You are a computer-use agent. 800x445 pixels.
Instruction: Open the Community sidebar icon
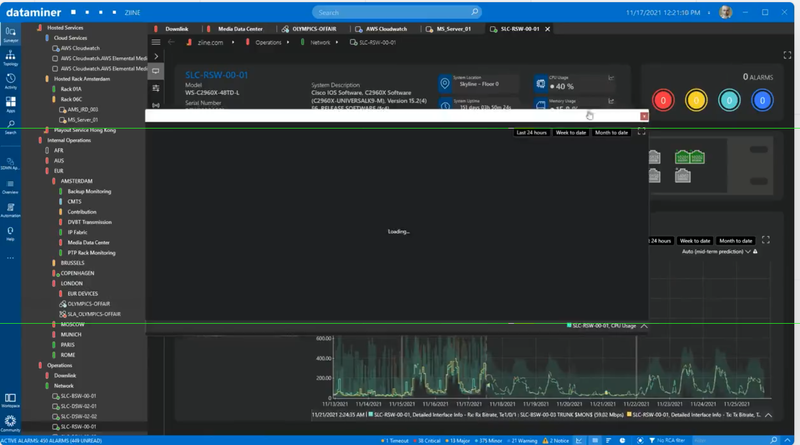pos(10,424)
